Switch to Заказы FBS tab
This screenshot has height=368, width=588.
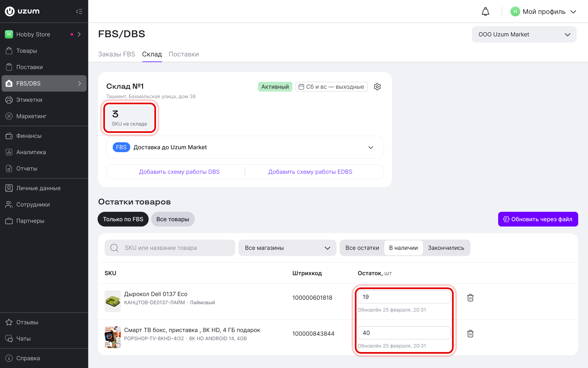[x=117, y=54]
